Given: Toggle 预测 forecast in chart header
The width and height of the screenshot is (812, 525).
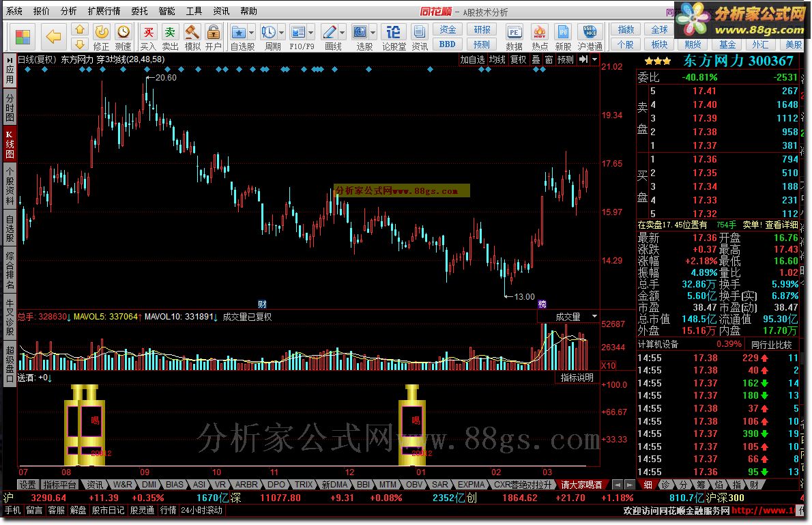Looking at the screenshot, I should [566, 59].
